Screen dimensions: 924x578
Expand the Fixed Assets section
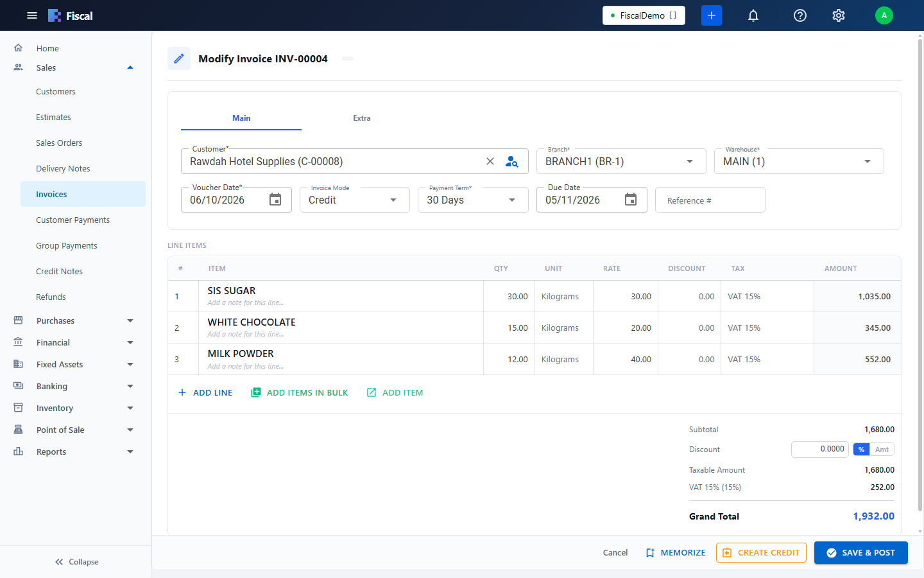130,364
